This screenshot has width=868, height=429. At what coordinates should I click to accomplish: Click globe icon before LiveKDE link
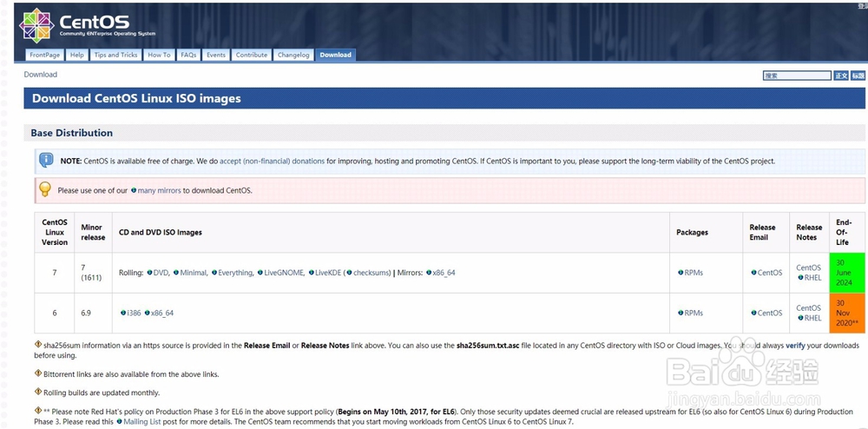pos(311,273)
